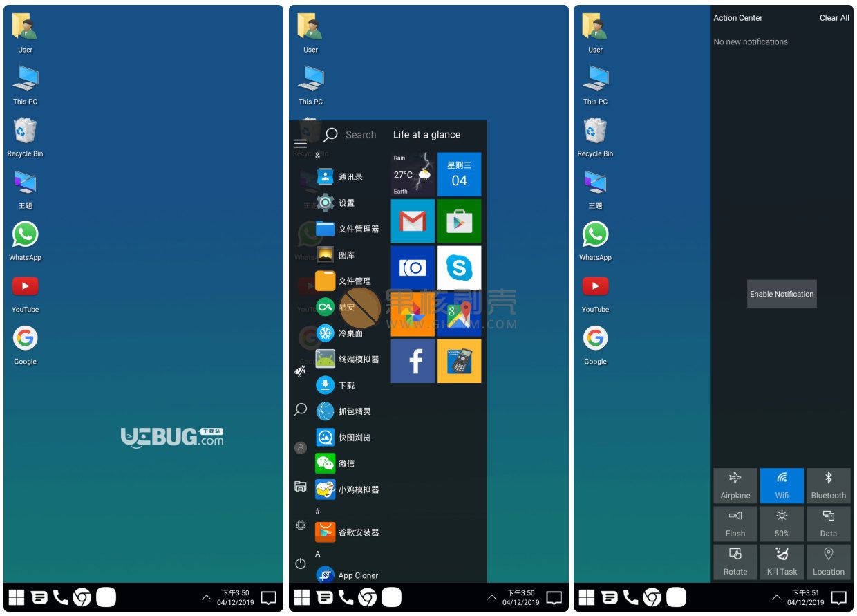857x616 pixels.
Task: Open 文件管理器 from the Start app list
Action: [348, 229]
